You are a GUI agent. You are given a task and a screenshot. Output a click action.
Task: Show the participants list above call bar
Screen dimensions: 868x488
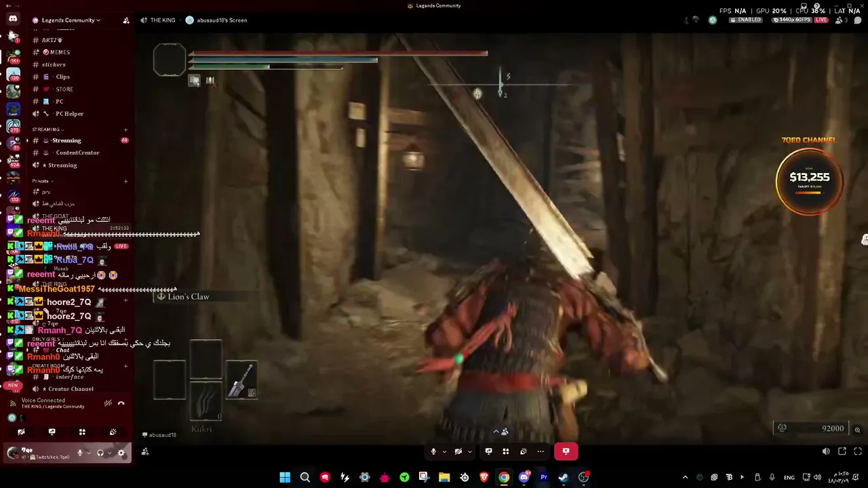click(x=500, y=431)
